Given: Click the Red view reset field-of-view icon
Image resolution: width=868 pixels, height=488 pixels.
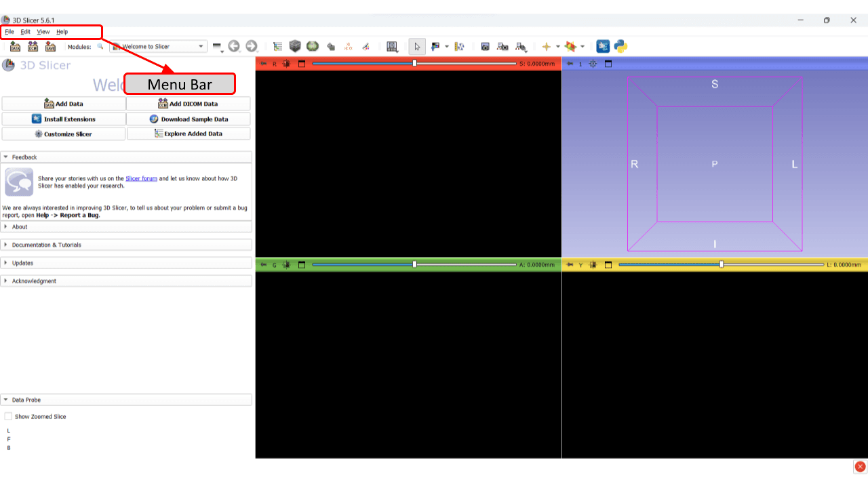Looking at the screenshot, I should coord(286,64).
